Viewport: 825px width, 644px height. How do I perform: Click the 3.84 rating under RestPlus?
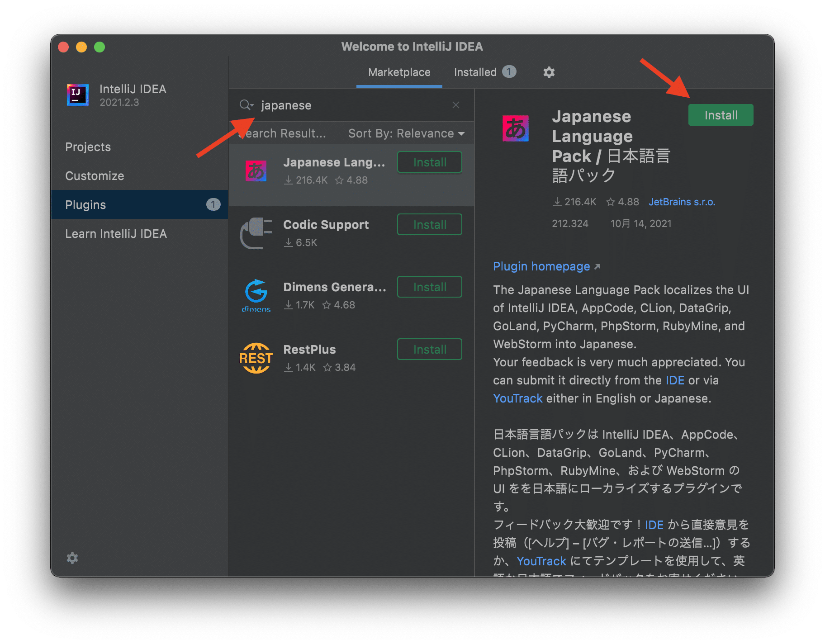pyautogui.click(x=340, y=367)
